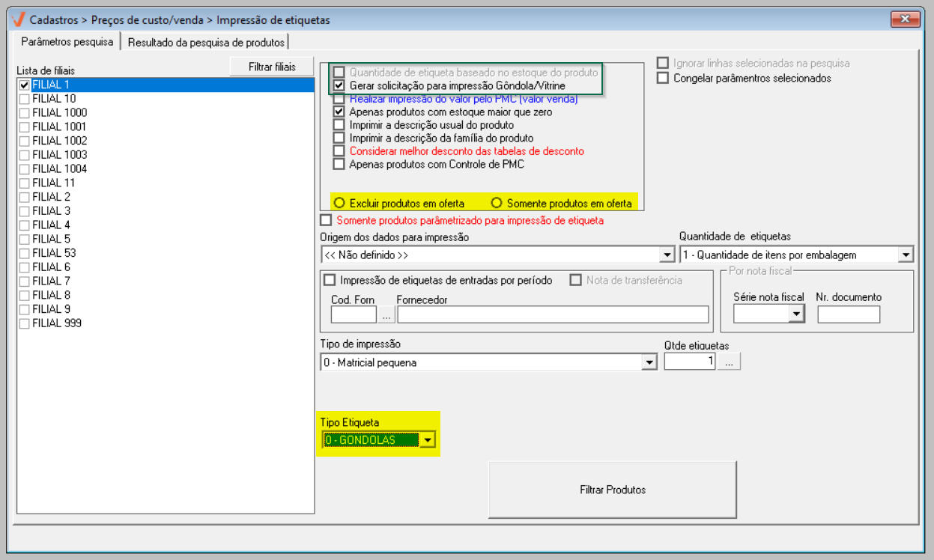
Task: Enable Considerar melhor desconto das tabelas de desconto
Action: (339, 151)
